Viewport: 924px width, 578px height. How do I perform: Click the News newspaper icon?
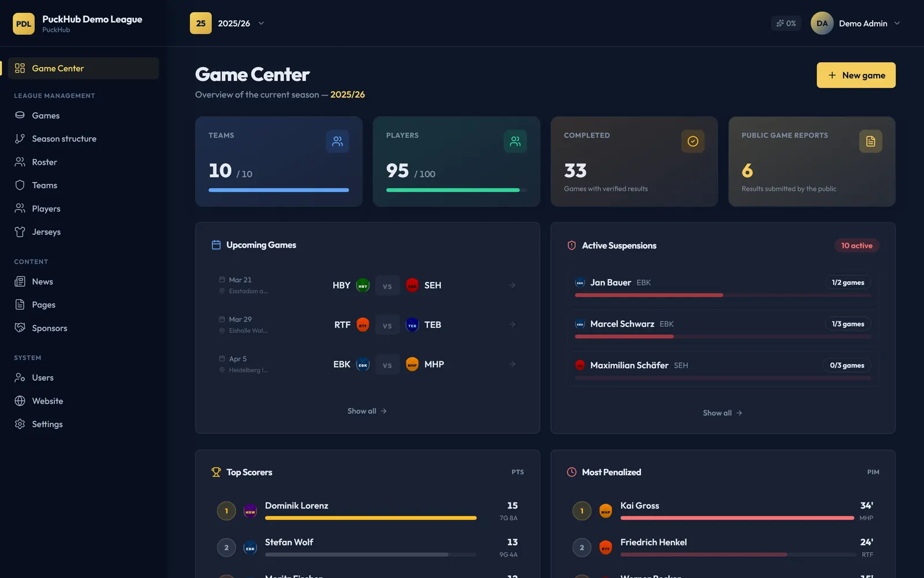tap(20, 281)
